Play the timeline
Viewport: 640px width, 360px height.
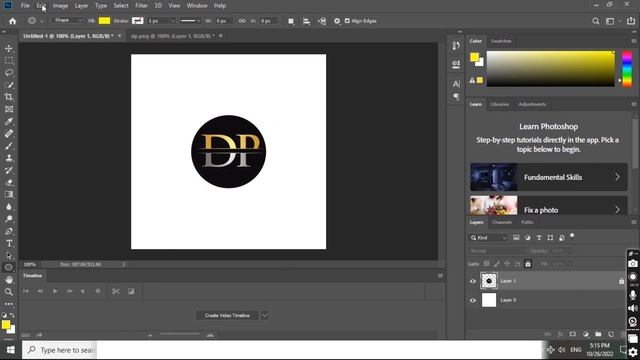(55, 291)
